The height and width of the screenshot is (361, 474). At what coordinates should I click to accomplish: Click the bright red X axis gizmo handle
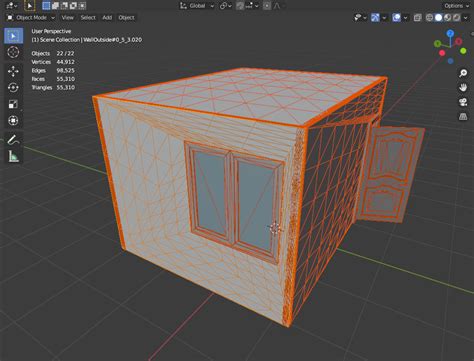[442, 53]
